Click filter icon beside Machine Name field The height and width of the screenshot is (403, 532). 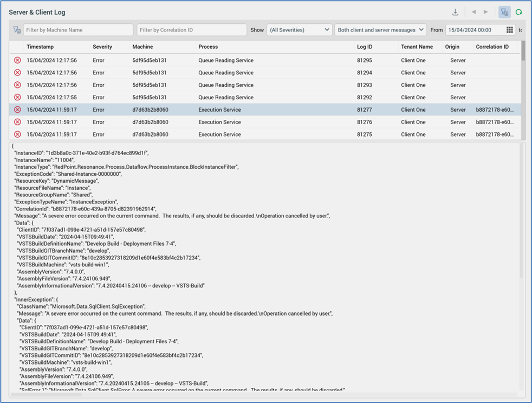tap(17, 30)
